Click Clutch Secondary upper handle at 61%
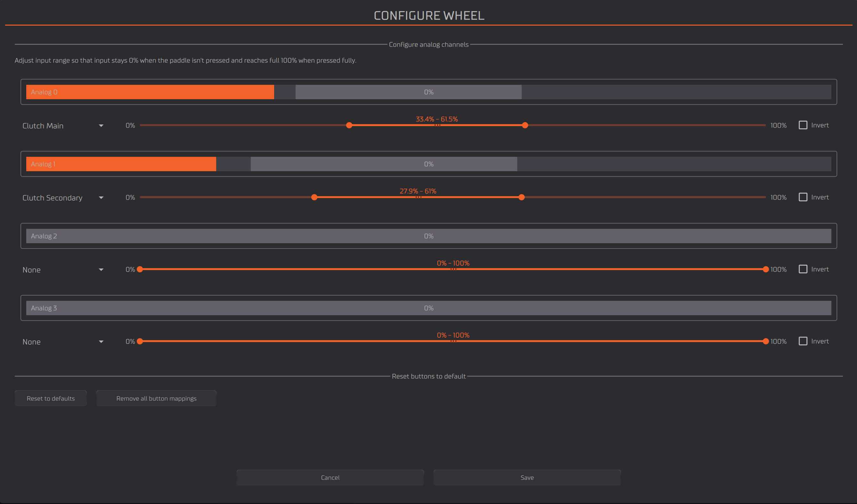Viewport: 857px width, 504px height. pyautogui.click(x=521, y=197)
